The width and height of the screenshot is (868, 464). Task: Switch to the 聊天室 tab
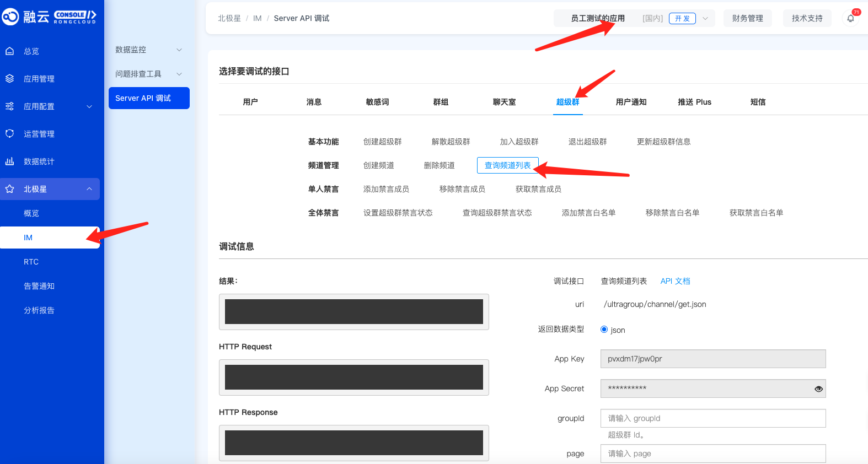pos(504,102)
